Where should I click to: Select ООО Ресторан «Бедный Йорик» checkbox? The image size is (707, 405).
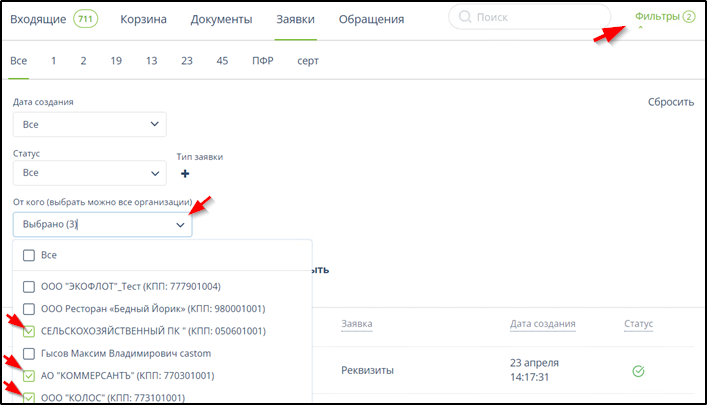point(28,308)
